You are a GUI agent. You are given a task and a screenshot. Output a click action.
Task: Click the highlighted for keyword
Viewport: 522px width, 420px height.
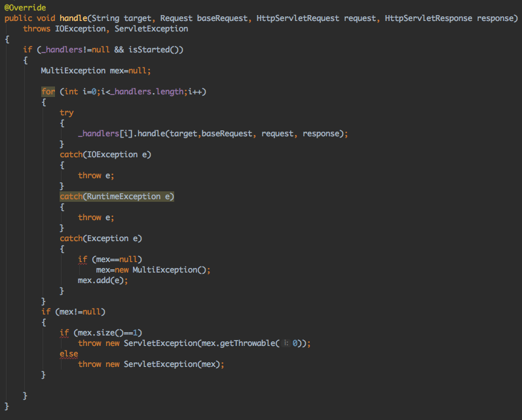click(x=48, y=91)
